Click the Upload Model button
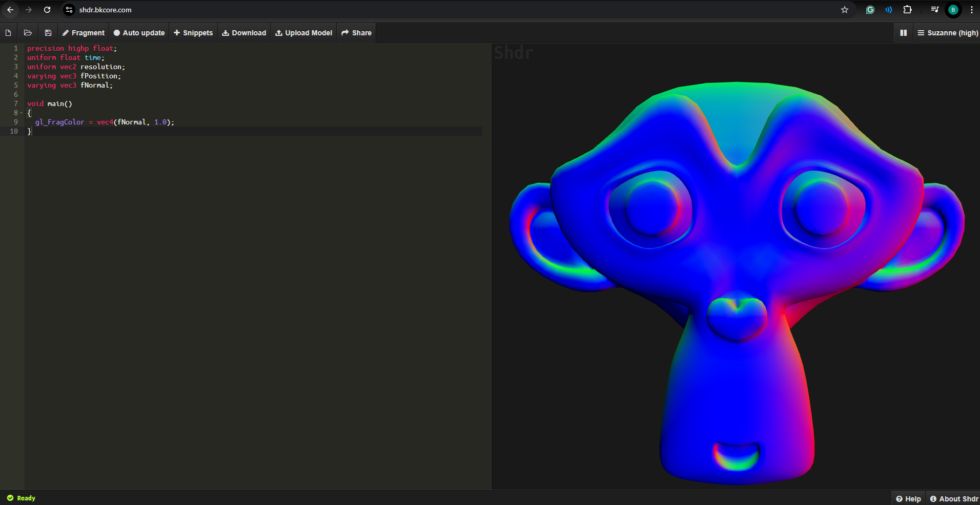Image resolution: width=980 pixels, height=505 pixels. coord(303,33)
